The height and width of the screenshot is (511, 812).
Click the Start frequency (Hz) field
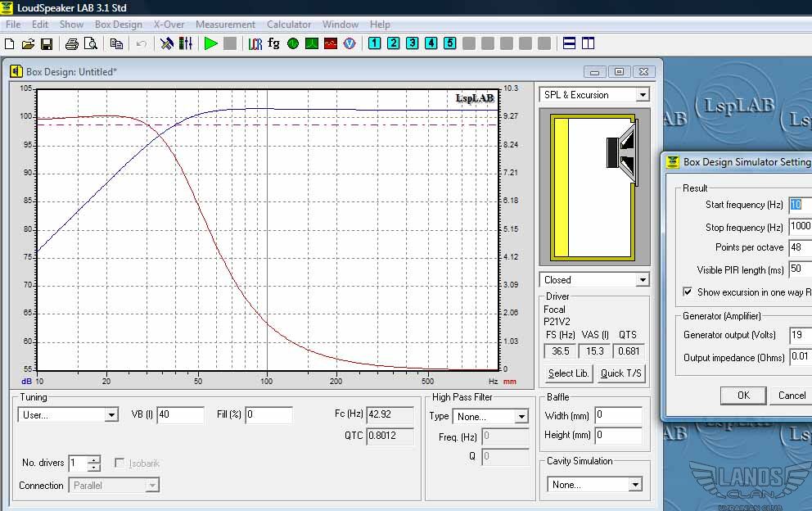coord(801,205)
